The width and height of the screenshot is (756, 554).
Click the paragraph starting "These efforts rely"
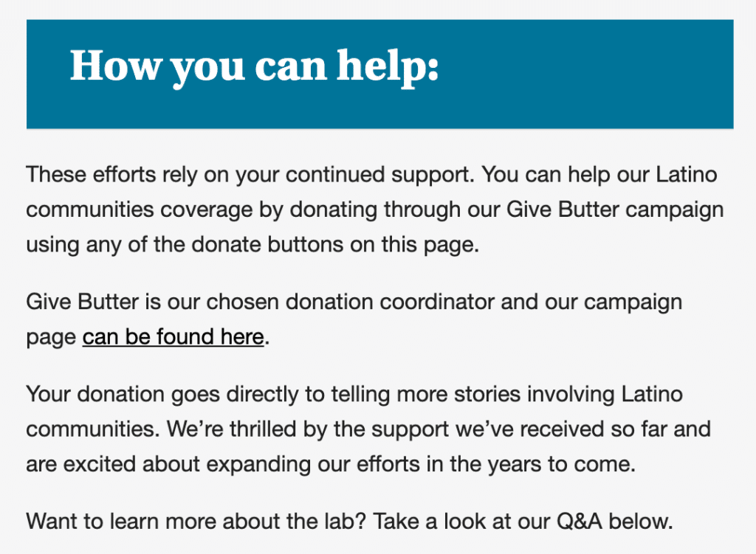coord(374,210)
